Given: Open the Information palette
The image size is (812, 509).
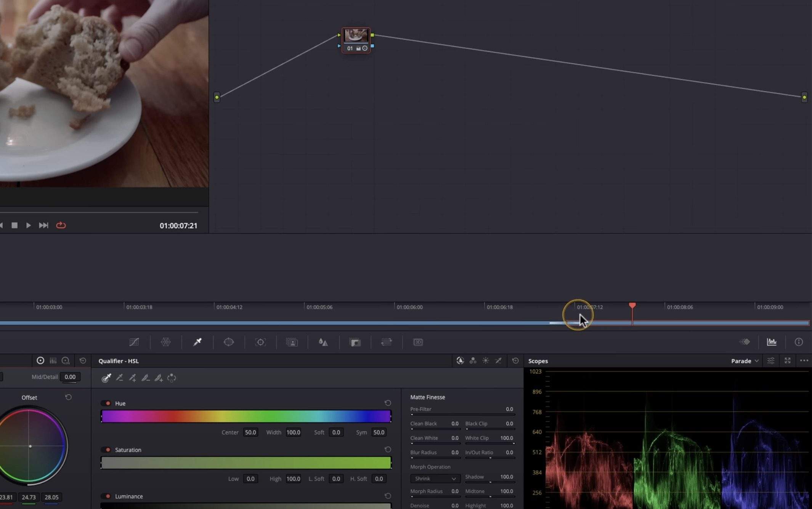Looking at the screenshot, I should click(x=799, y=342).
